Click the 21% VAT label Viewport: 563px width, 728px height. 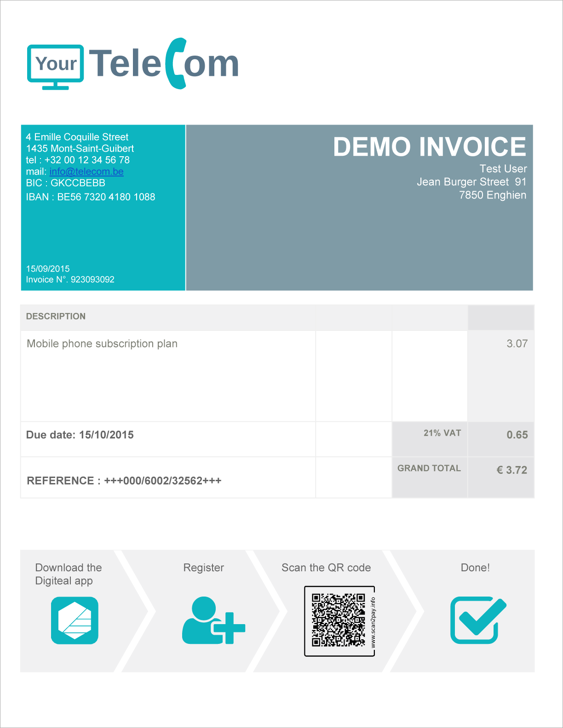click(x=442, y=433)
